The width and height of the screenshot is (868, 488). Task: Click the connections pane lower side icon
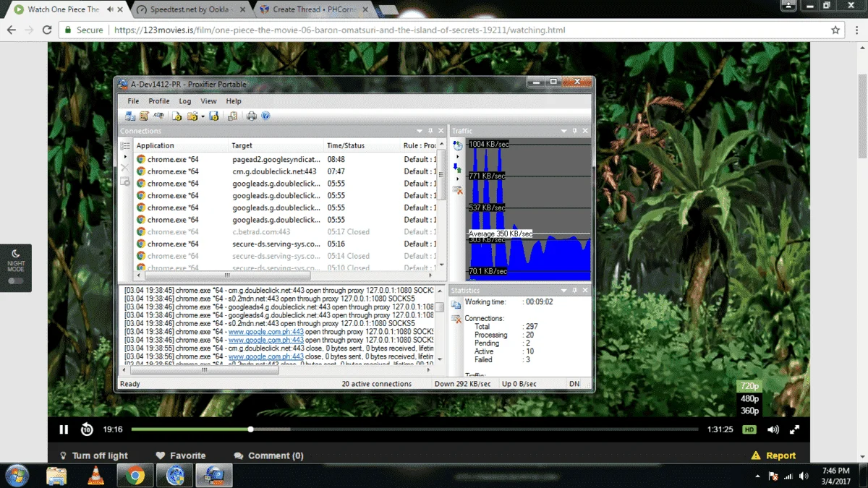(125, 181)
